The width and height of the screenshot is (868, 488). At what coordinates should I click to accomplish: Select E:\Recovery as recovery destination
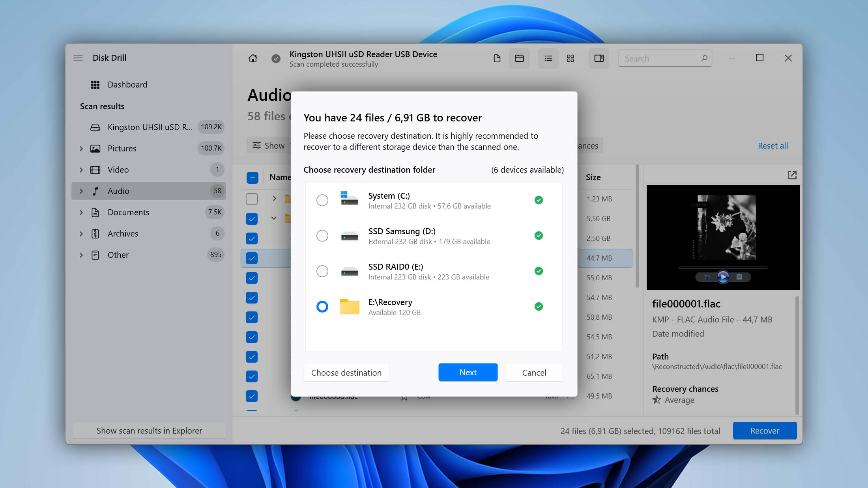pos(322,306)
